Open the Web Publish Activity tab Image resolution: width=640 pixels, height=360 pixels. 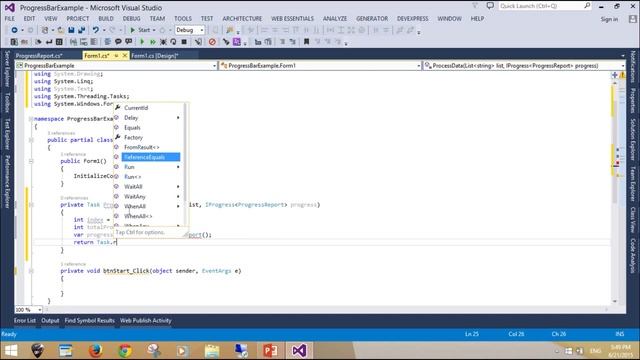pos(146,320)
